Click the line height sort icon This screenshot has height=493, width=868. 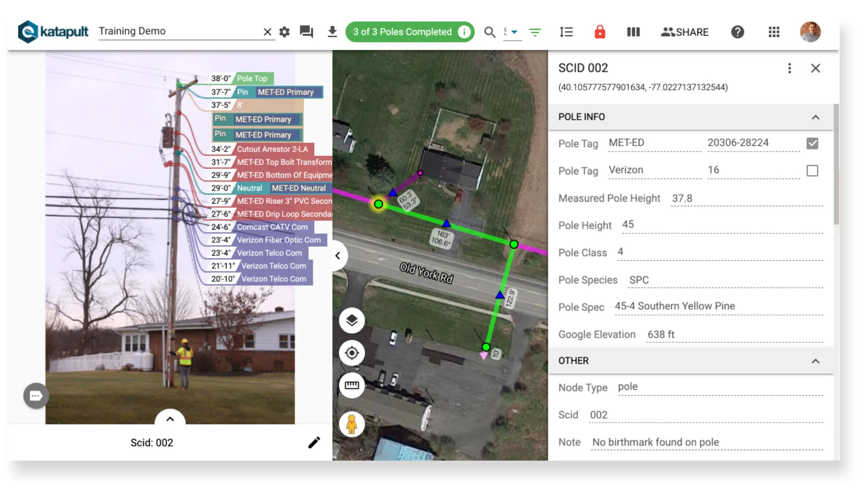pyautogui.click(x=566, y=32)
